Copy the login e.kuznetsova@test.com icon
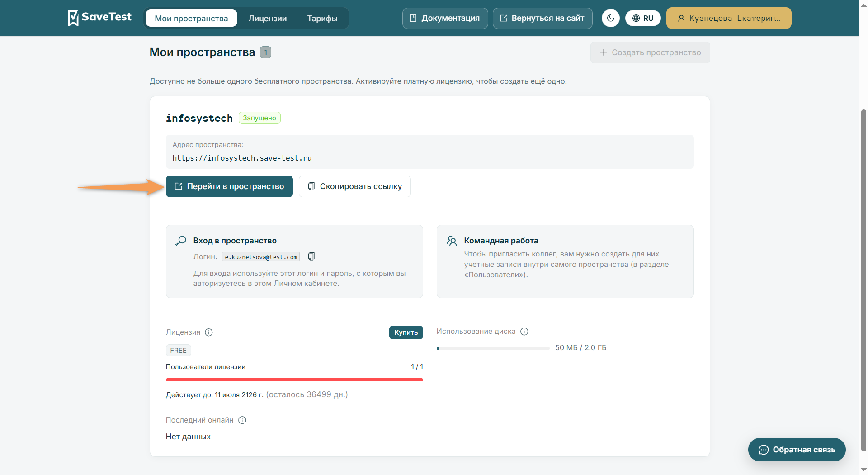This screenshot has height=475, width=868. [x=311, y=256]
